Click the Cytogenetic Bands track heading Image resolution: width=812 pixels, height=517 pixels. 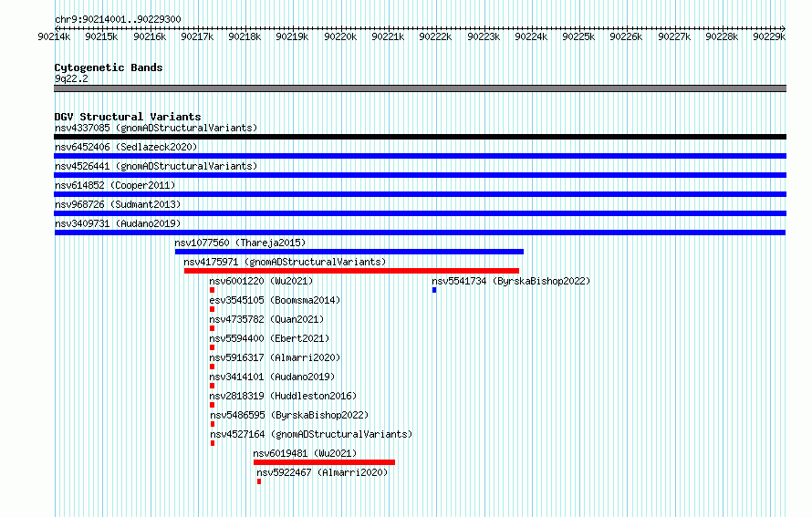(x=109, y=67)
